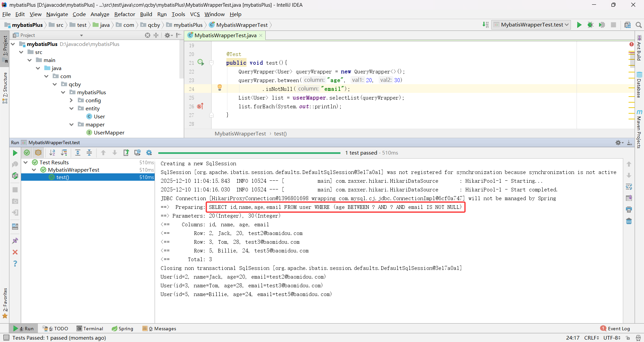
Task: Collapse the src folder node
Action: [21, 52]
